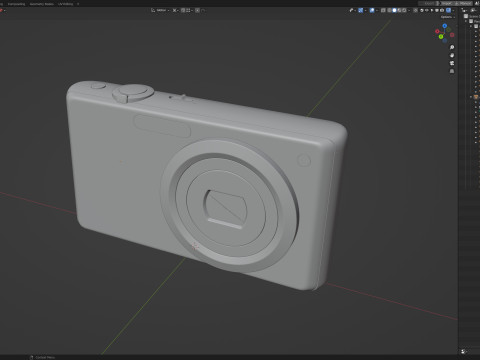Image resolution: width=480 pixels, height=360 pixels.
Task: Switch to rendered viewport shading
Action: point(404,10)
